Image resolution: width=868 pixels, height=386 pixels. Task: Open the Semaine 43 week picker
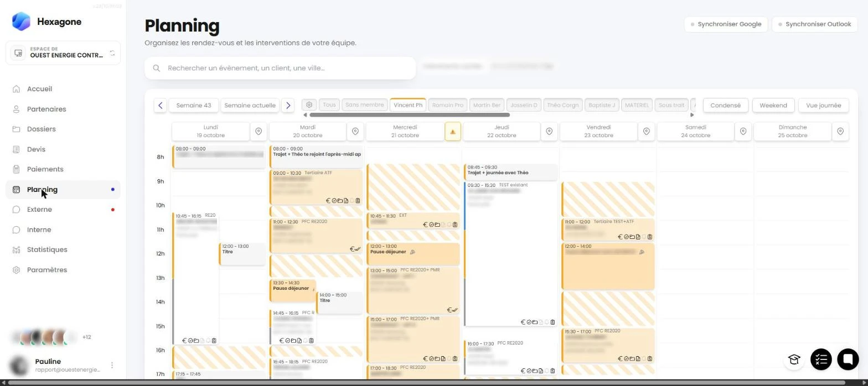(193, 105)
